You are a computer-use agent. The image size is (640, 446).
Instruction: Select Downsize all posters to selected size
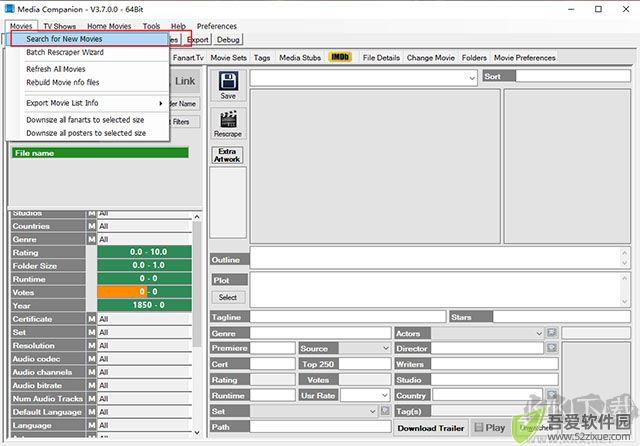(86, 133)
